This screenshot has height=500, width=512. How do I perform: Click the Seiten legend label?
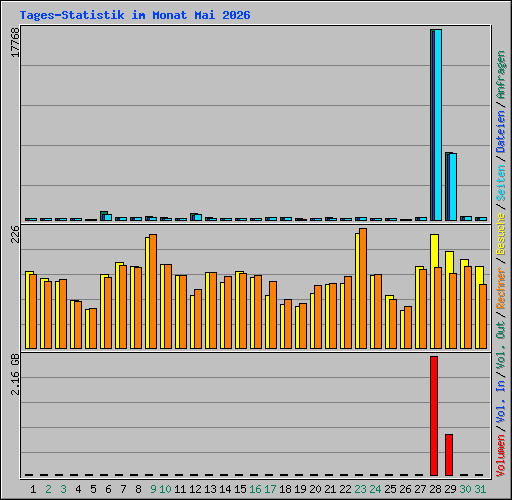point(501,183)
